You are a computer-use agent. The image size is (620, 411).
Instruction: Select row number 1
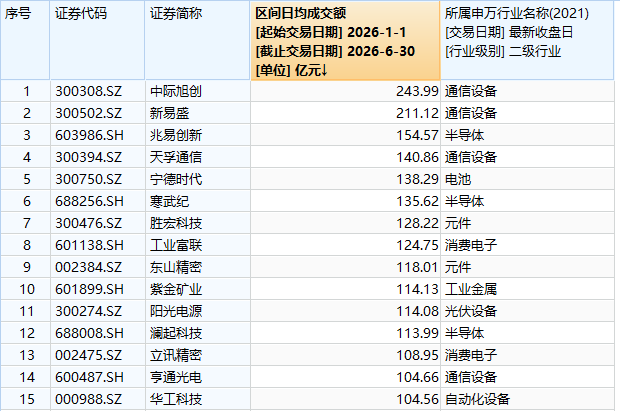26,91
